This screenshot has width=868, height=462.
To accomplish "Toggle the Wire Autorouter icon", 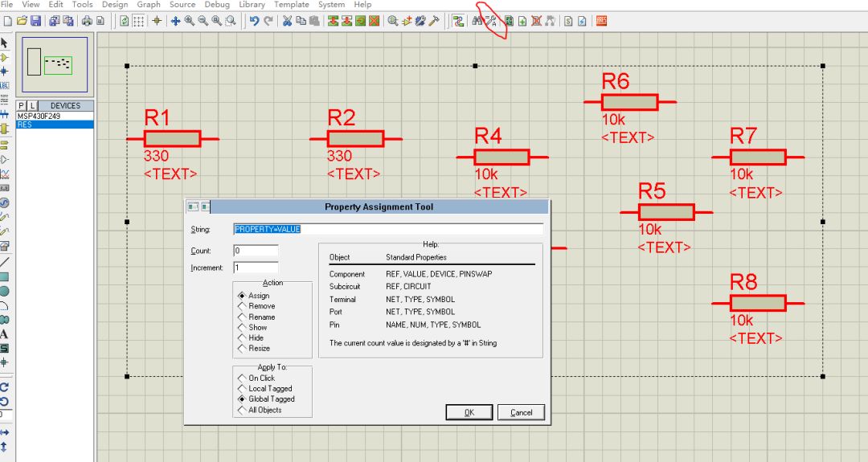I will coord(458,21).
